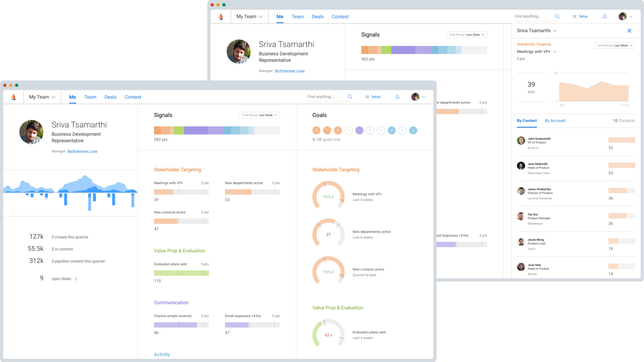Screen dimensions: 644x362
Task: Click Jason Vivekartha contact avatar
Action: (521, 191)
